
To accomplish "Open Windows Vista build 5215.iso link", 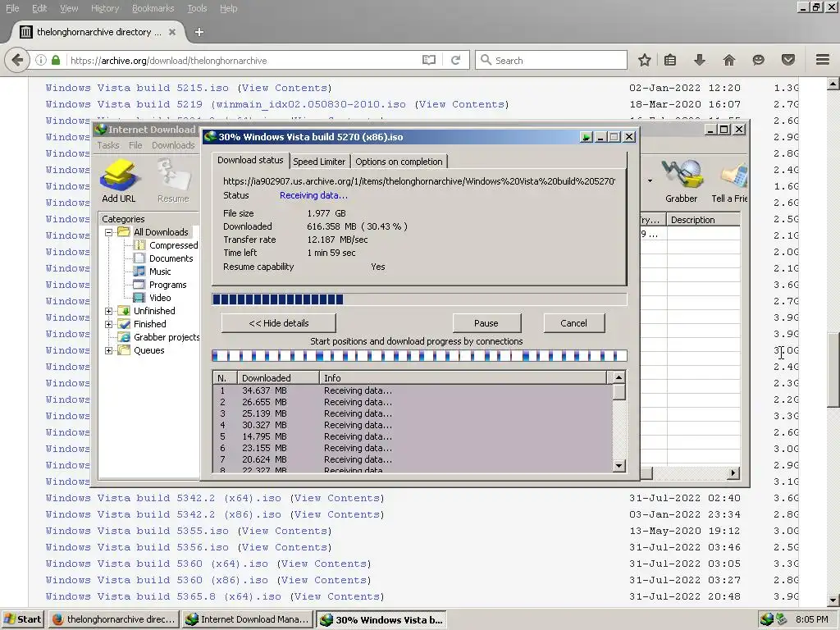I will pos(137,88).
